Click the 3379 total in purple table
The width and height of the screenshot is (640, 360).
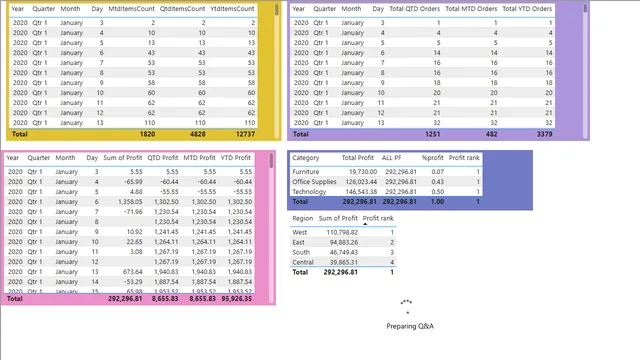tap(544, 134)
